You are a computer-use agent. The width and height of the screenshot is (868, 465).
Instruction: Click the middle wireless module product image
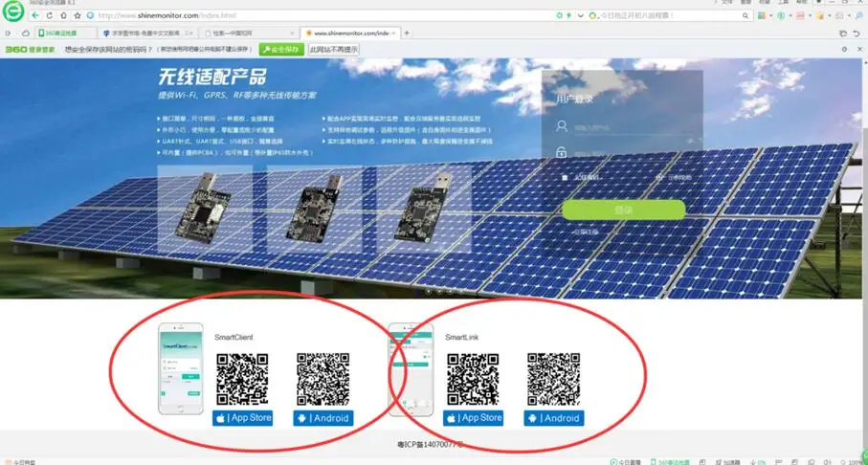tap(314, 209)
